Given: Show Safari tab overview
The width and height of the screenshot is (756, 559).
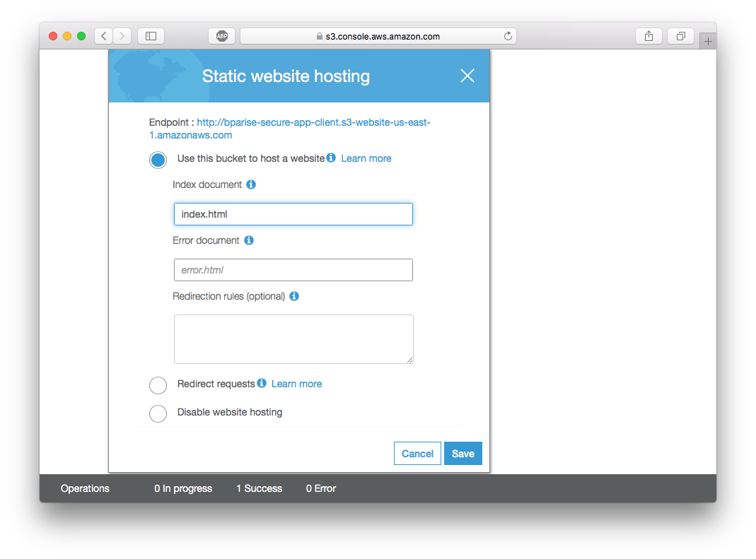Looking at the screenshot, I should (x=680, y=36).
